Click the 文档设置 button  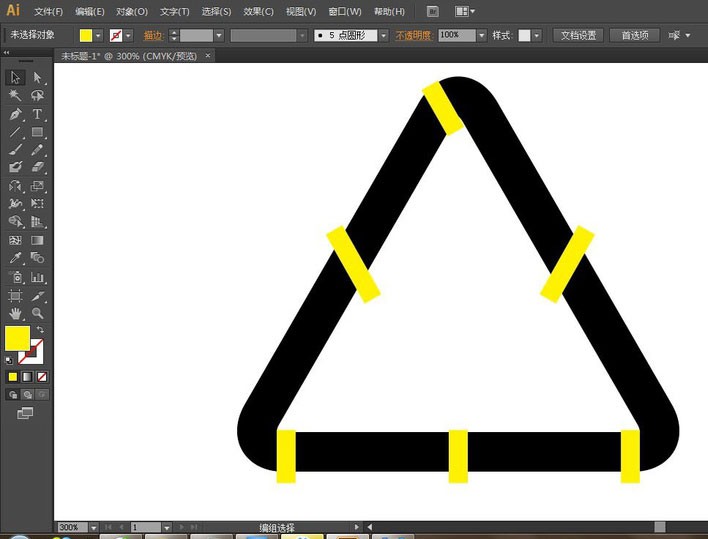tap(578, 35)
